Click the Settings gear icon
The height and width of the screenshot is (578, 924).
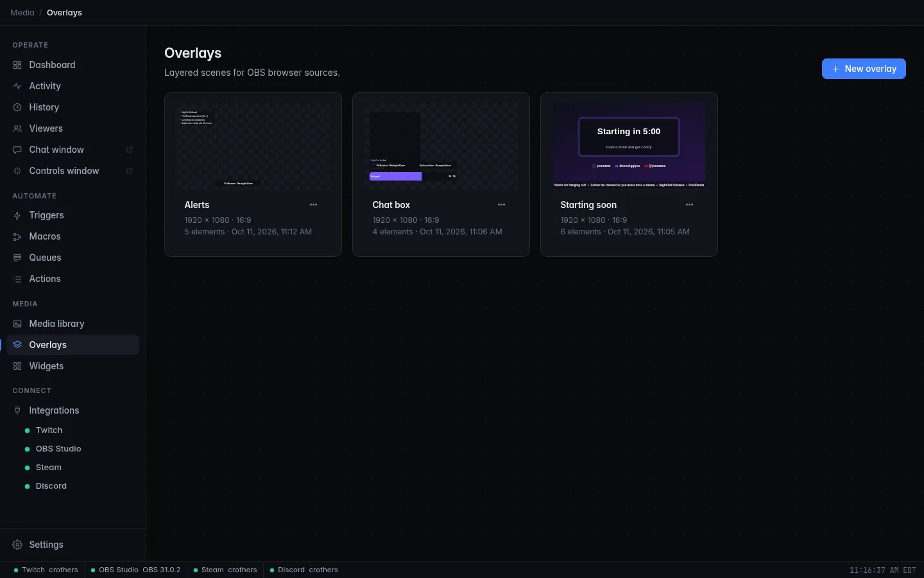[x=17, y=545]
